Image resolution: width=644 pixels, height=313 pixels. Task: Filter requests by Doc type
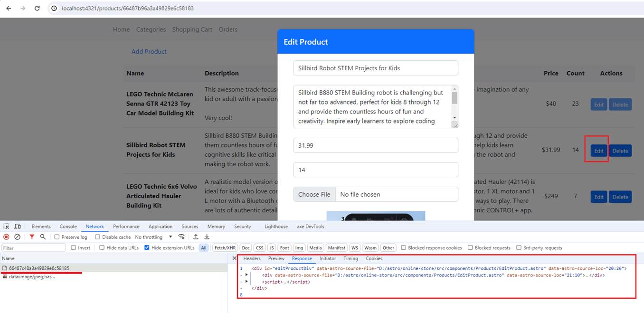[x=246, y=247]
